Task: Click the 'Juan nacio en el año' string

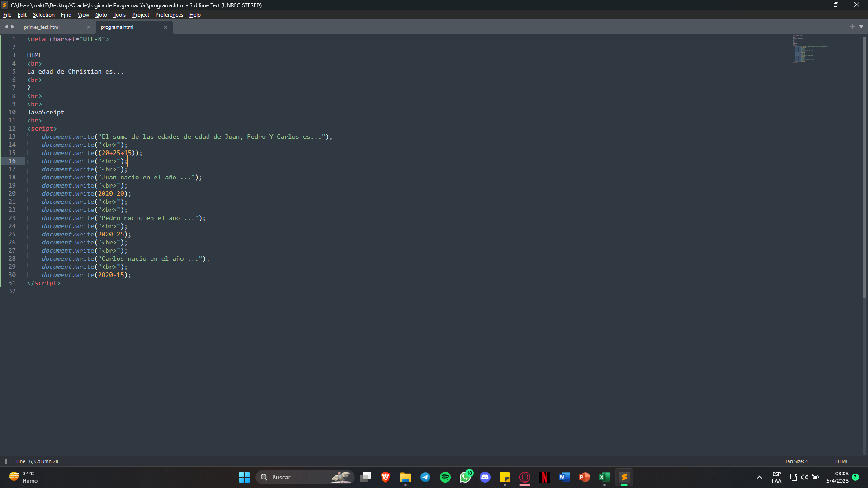Action: [148, 178]
